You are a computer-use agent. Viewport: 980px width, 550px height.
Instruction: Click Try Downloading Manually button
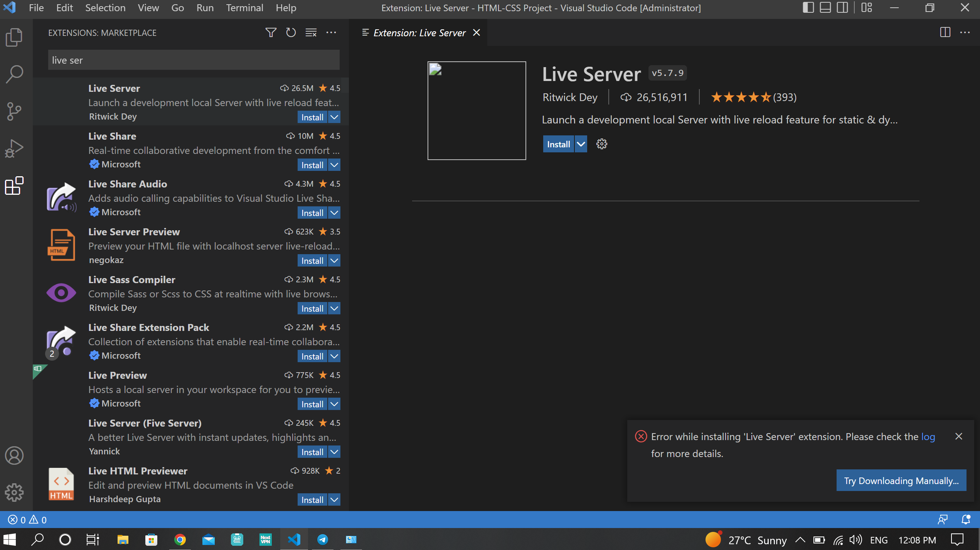[901, 481]
